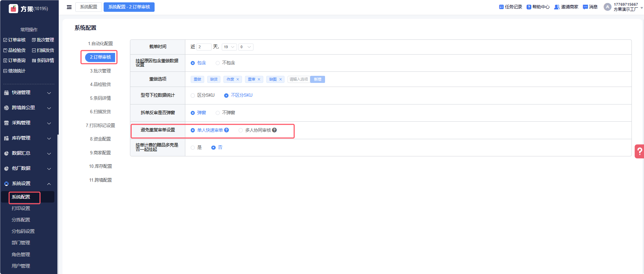Viewport: 644px width, 274px height.
Task: Expand the 采购管理 menu chevron
Action: tap(49, 123)
